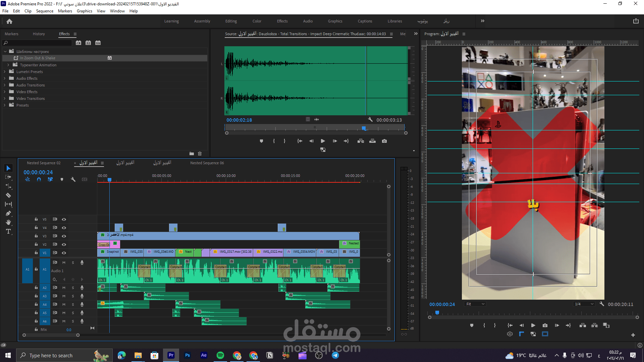Select the Type tool

pyautogui.click(x=8, y=231)
